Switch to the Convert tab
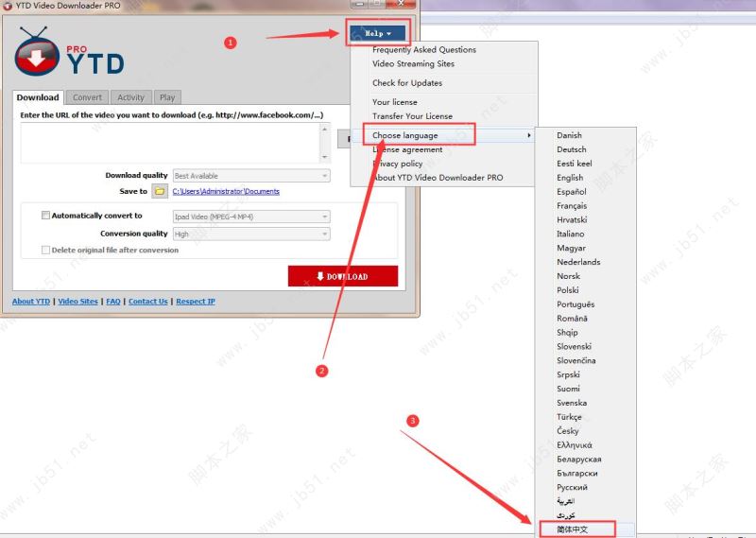 coord(87,97)
